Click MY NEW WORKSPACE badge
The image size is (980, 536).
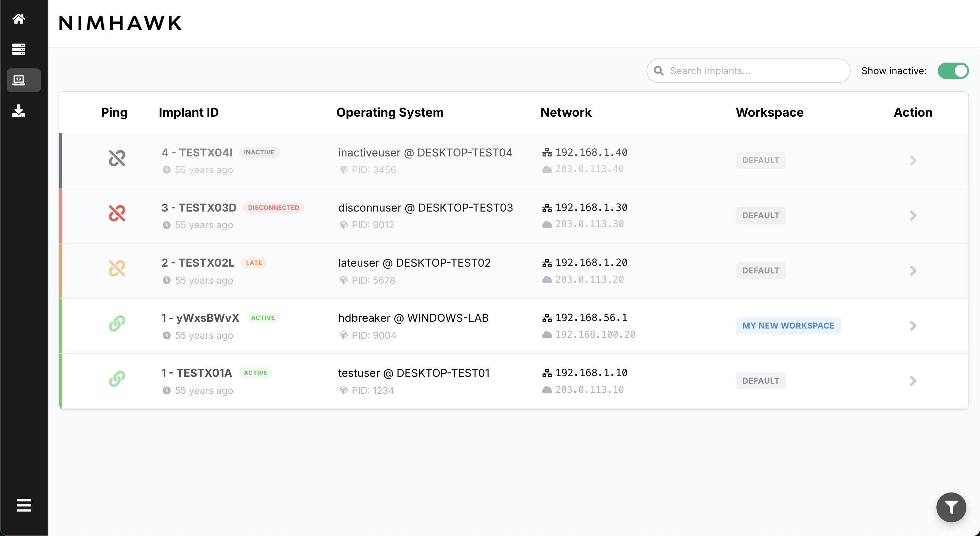788,326
